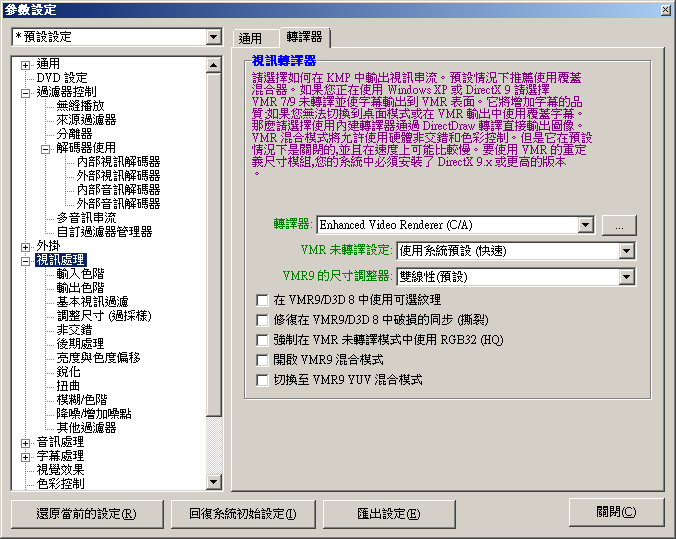Screen dimensions: 676x539
Task: Enable 開啟 VMR9 混合模式 checkbox
Action: click(x=262, y=360)
